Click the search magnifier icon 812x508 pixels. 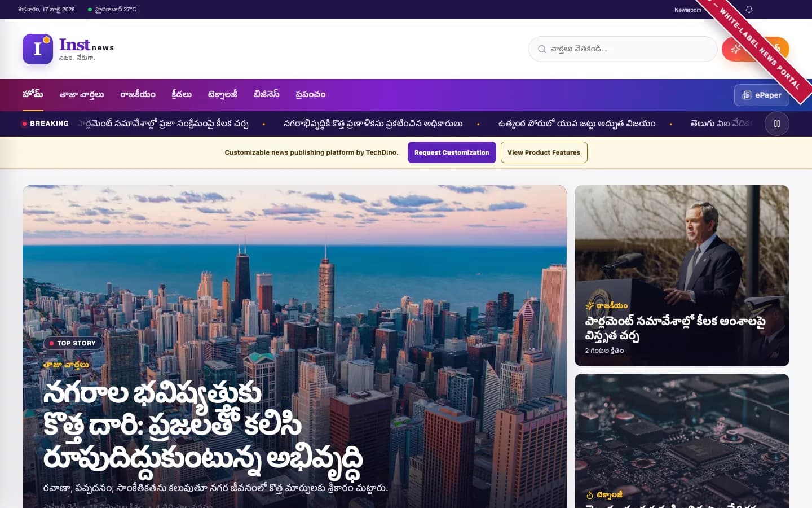542,49
